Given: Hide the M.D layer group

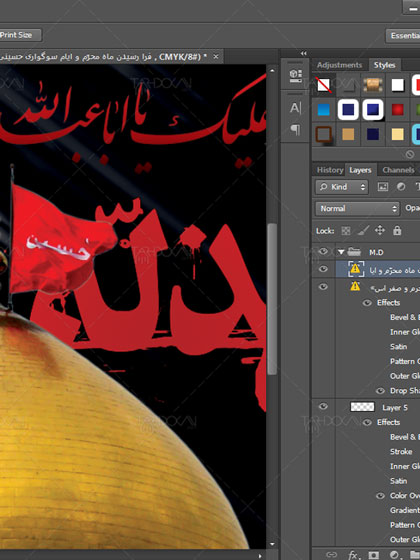Looking at the screenshot, I should pyautogui.click(x=323, y=251).
